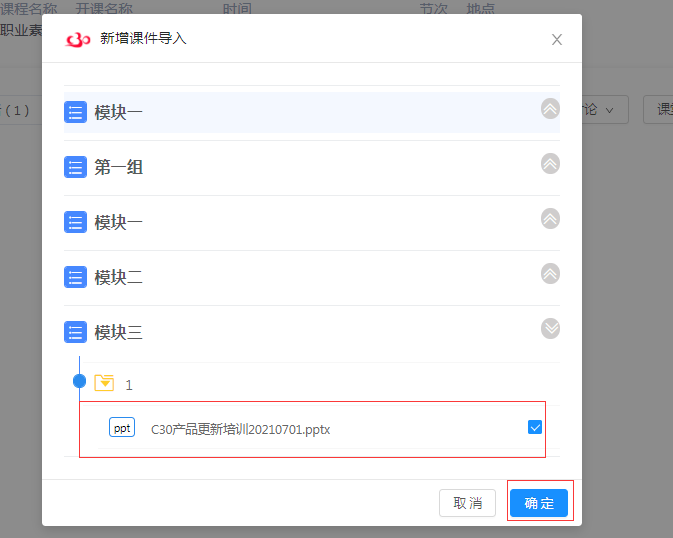This screenshot has width=673, height=538.
Task: Uncheck C30产品更新培训20210701.pptx checkbox
Action: click(x=535, y=427)
